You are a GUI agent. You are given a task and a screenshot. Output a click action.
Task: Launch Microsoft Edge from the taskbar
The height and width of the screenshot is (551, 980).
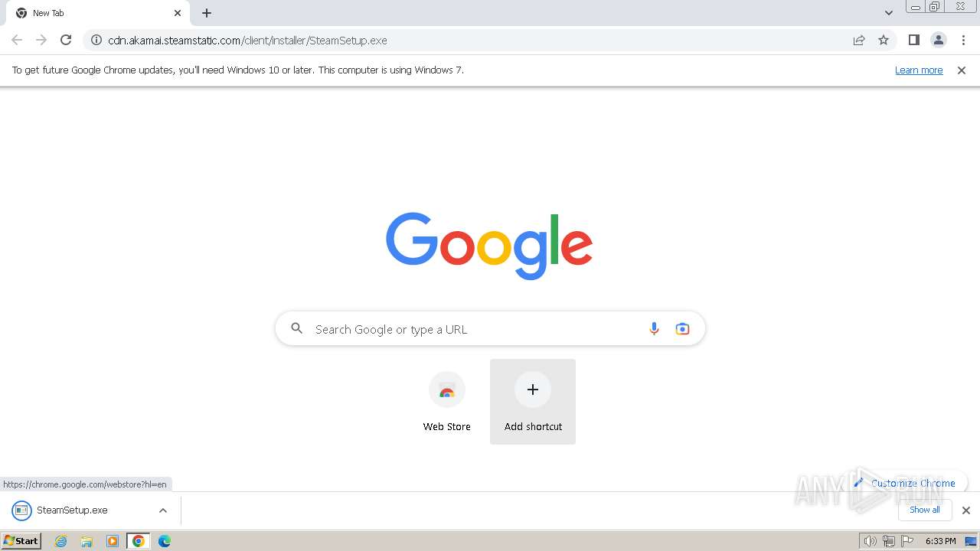pos(165,541)
